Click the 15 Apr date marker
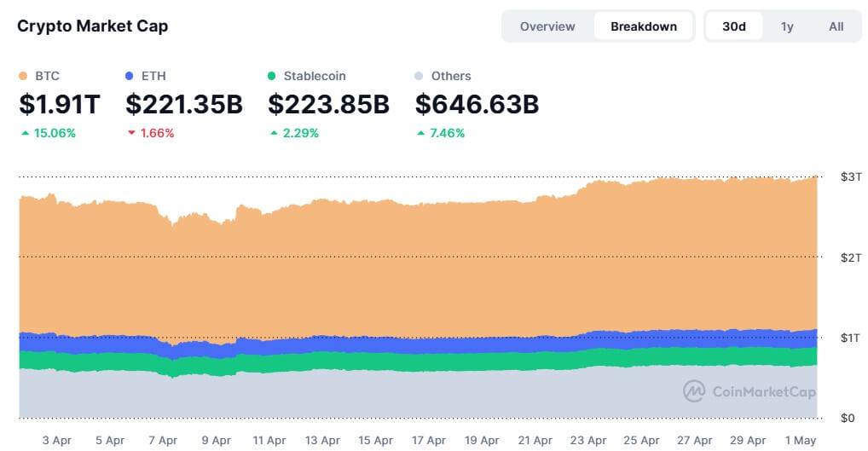 point(375,440)
